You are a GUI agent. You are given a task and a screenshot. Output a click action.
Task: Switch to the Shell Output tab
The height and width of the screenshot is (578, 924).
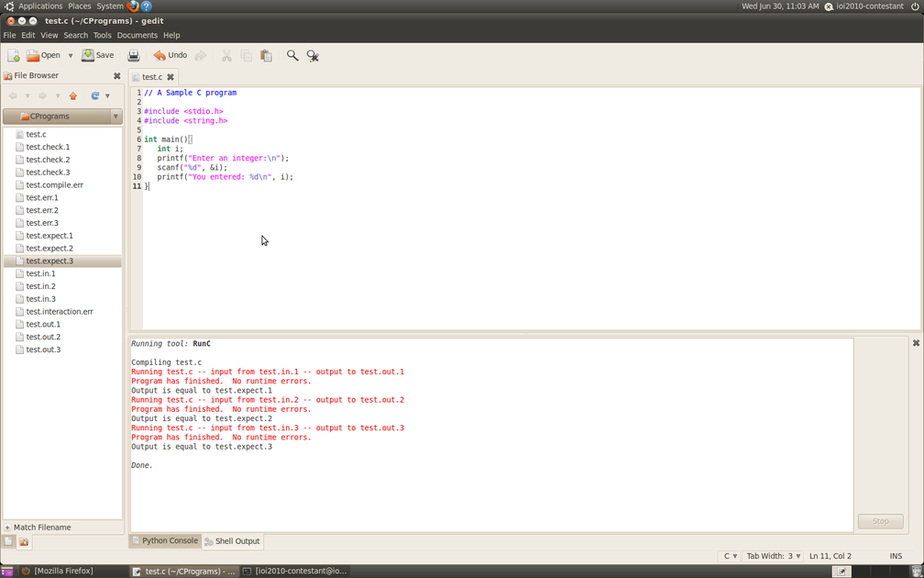pyautogui.click(x=232, y=541)
